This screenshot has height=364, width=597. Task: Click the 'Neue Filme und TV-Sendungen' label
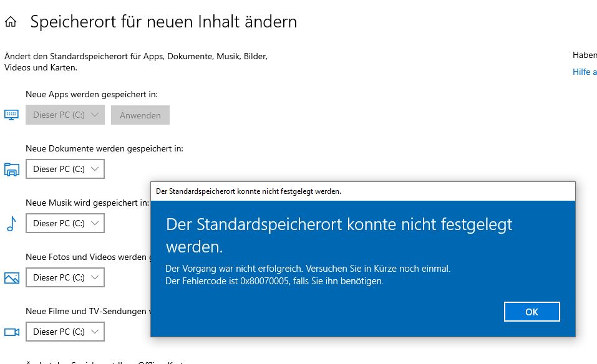pyautogui.click(x=88, y=311)
